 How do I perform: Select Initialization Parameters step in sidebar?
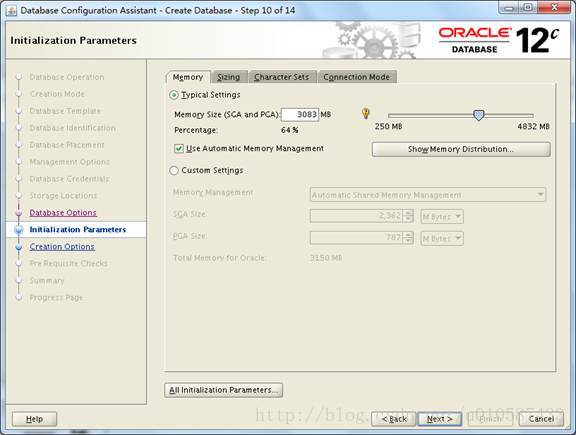tap(78, 230)
